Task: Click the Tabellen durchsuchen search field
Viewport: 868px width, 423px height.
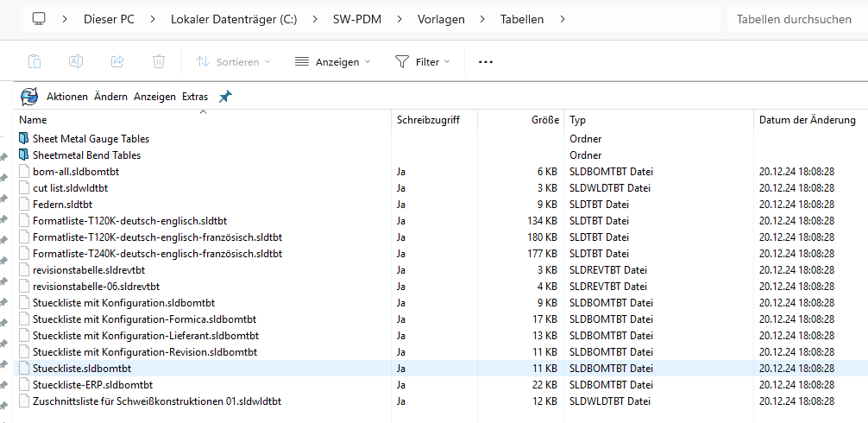Action: click(794, 18)
